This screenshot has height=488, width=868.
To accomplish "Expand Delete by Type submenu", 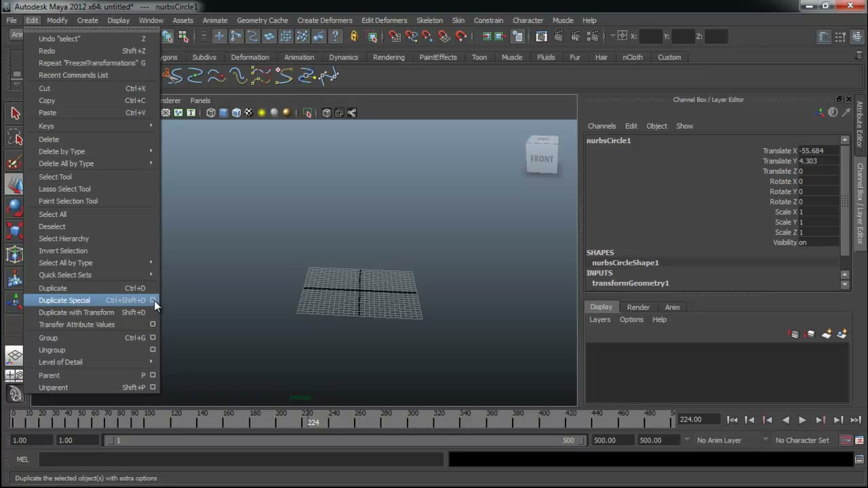I will point(151,151).
